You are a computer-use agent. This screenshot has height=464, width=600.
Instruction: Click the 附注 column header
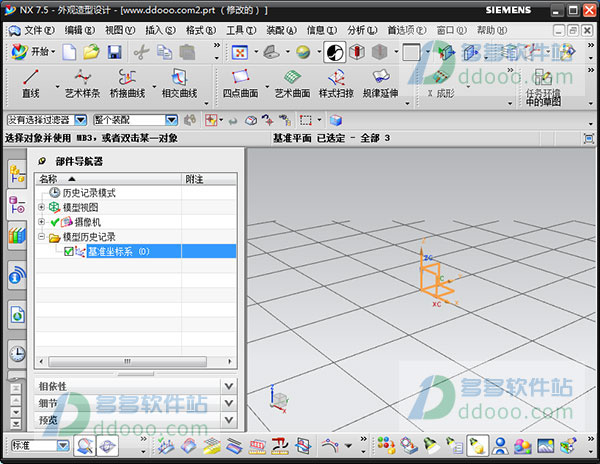[x=209, y=179]
